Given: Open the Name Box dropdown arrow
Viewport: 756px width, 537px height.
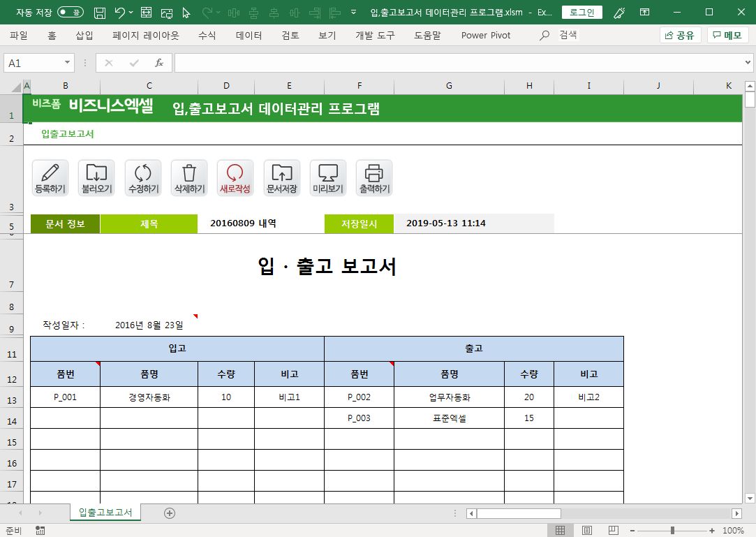Looking at the screenshot, I should [x=68, y=63].
